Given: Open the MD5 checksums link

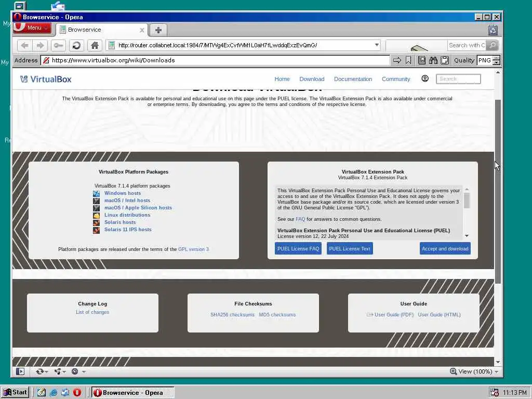Looking at the screenshot, I should click(x=277, y=315).
